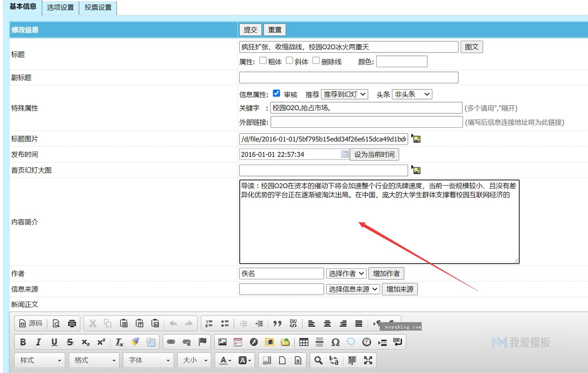588x373 pixels.
Task: Maximize the editor with fullscreen icon
Action: (368, 360)
